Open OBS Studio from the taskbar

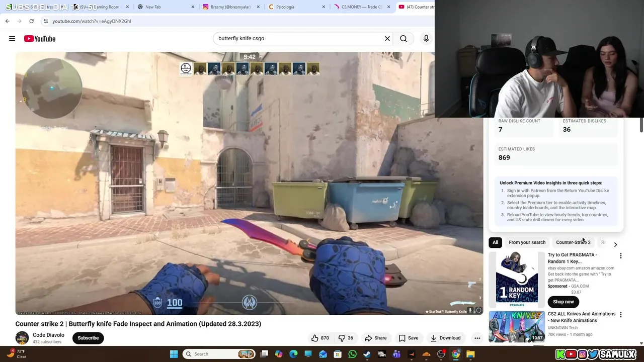pos(441,354)
